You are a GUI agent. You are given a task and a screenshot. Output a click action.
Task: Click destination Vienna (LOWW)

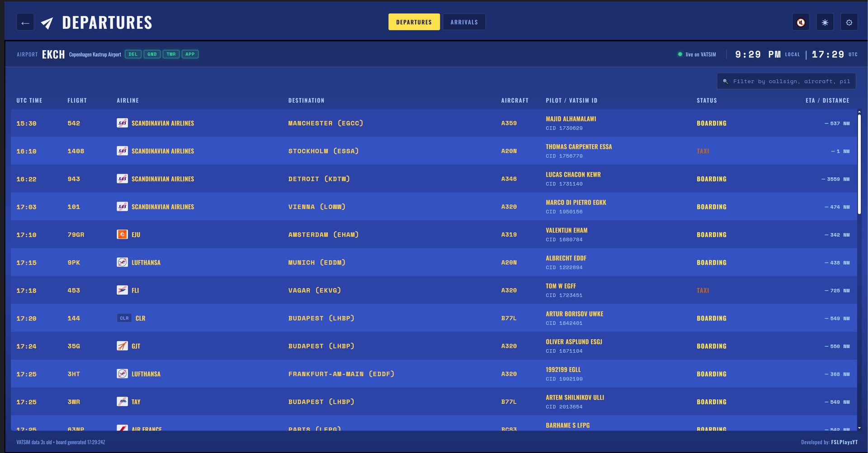point(316,207)
